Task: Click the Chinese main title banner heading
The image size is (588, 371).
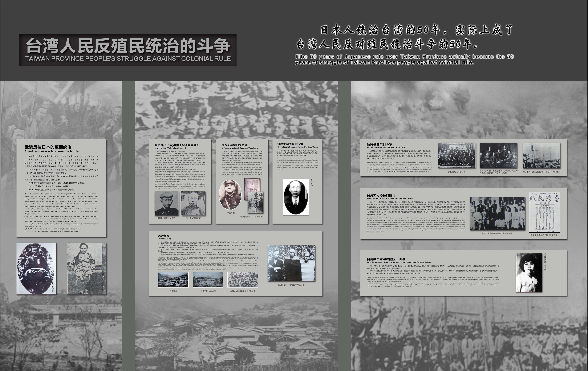Action: (128, 46)
